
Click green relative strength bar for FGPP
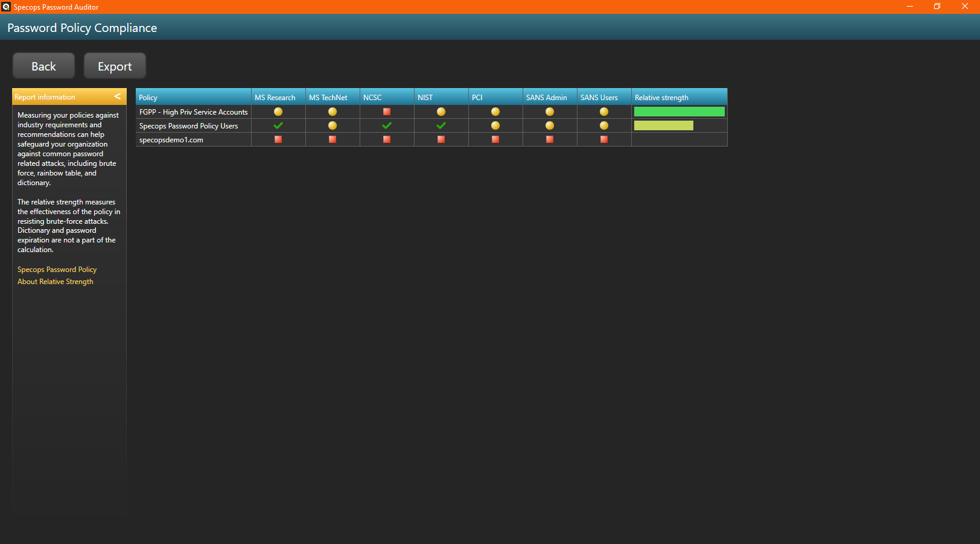click(x=679, y=112)
